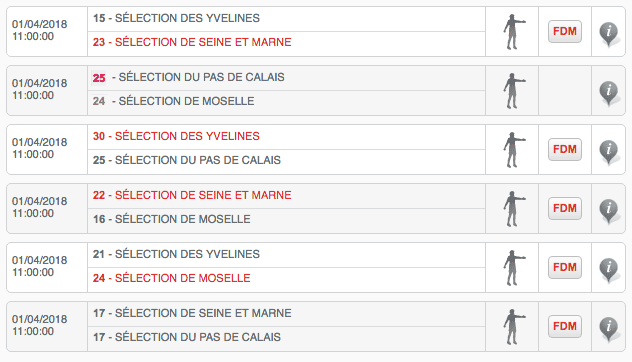Image resolution: width=632 pixels, height=362 pixels.
Task: Open FDM sheet for Seine et Marne 22 match
Action: (565, 208)
